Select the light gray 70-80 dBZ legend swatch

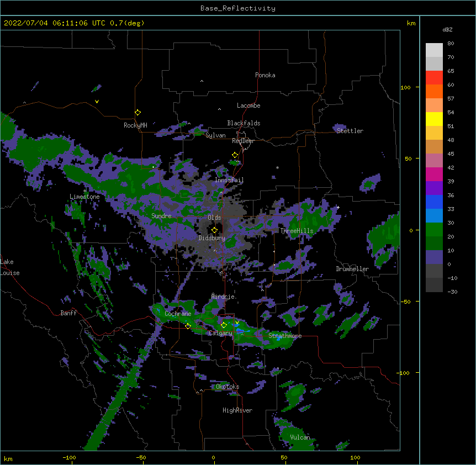click(434, 50)
